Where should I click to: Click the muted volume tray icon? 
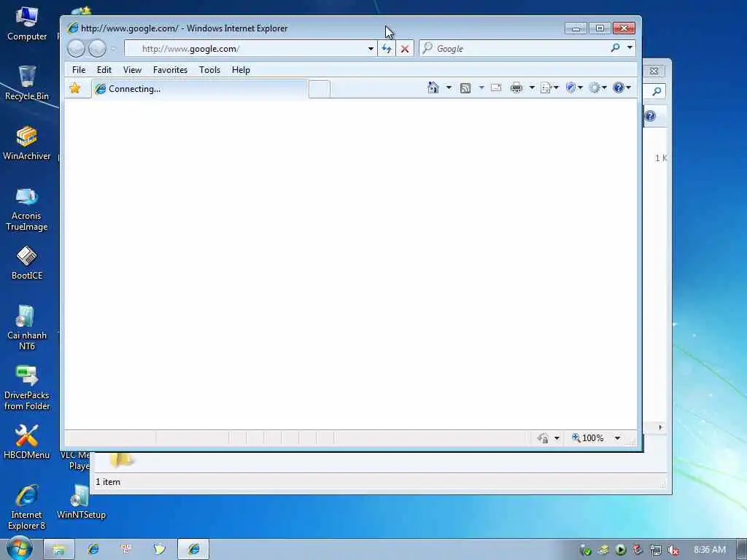673,551
